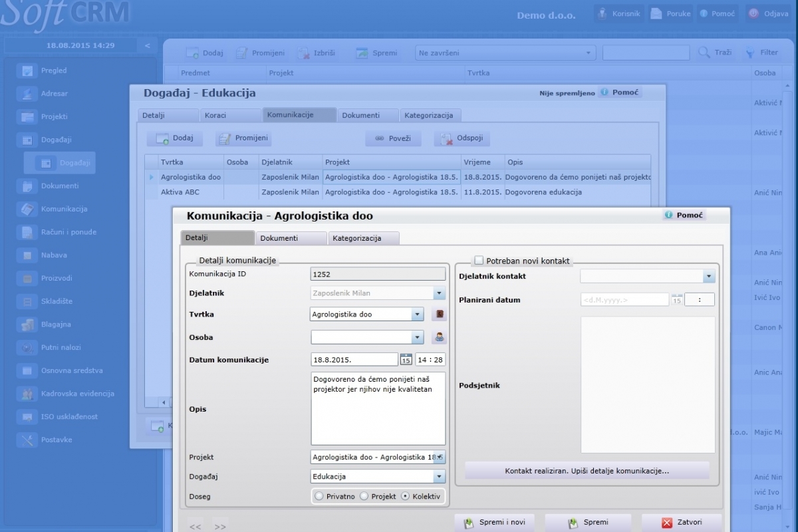798x532 pixels.
Task: Open Adresar sidebar icon
Action: [27, 94]
